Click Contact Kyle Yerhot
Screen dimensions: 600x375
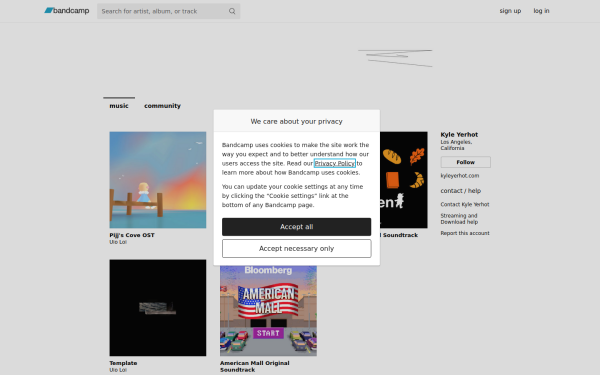pyautogui.click(x=465, y=204)
